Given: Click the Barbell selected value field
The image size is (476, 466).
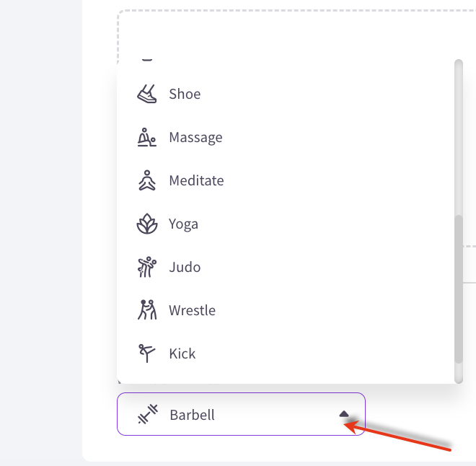Looking at the screenshot, I should point(241,414).
